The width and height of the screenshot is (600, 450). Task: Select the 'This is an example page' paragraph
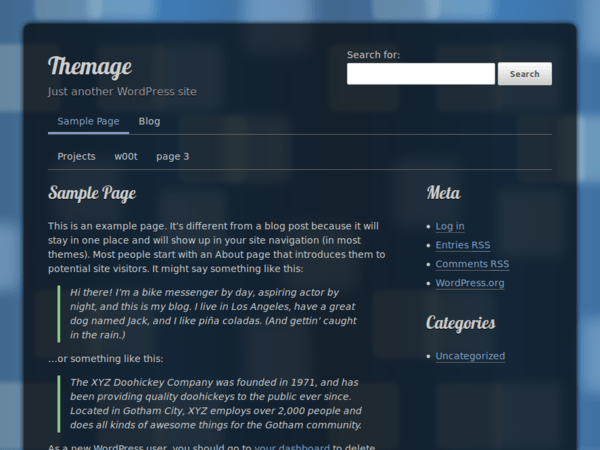[217, 247]
